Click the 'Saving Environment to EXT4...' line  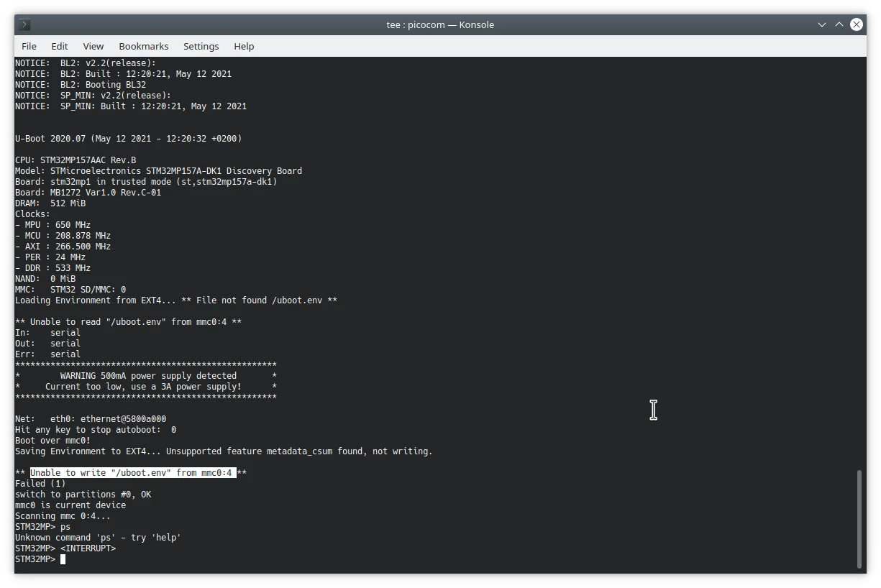pyautogui.click(x=224, y=451)
